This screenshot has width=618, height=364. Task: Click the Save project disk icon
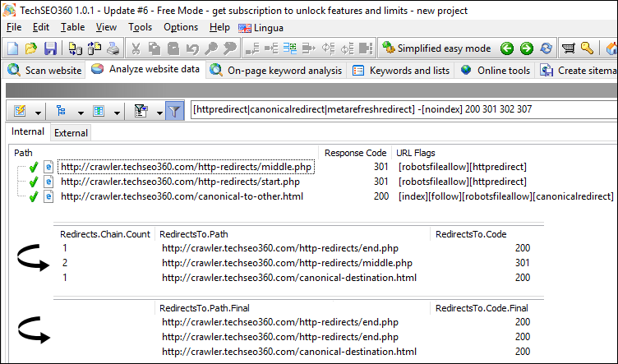(50, 48)
